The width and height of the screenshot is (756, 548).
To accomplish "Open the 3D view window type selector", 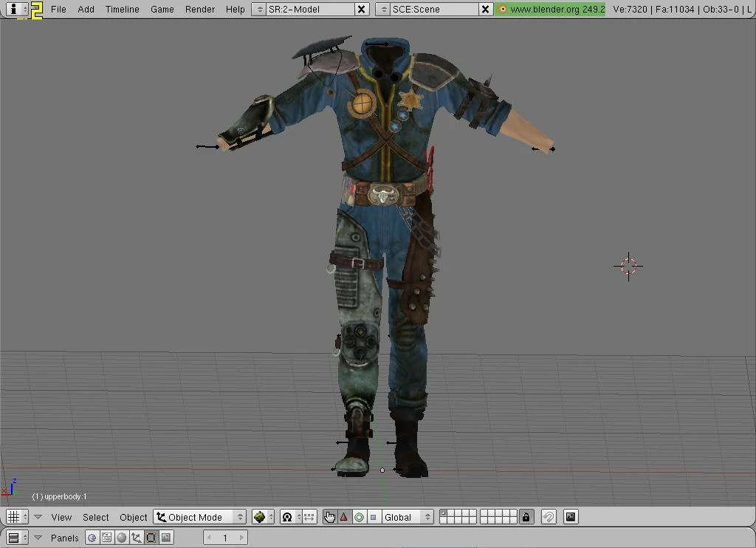I will click(18, 517).
